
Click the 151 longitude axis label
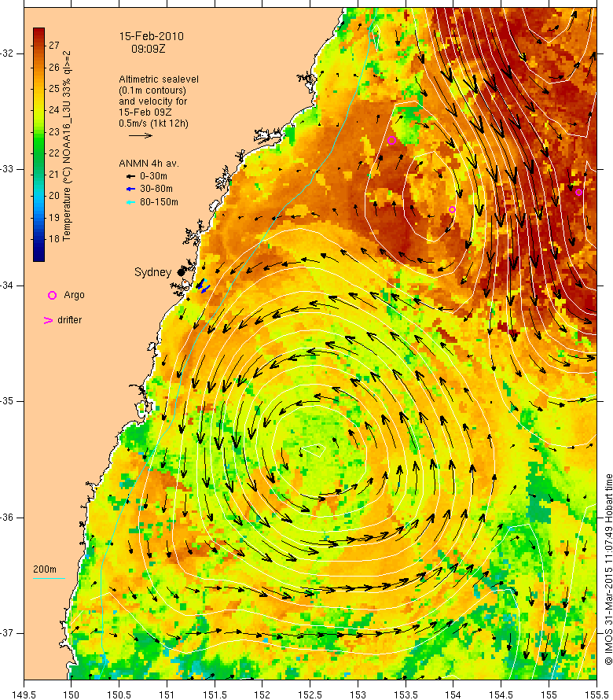pyautogui.click(x=167, y=694)
